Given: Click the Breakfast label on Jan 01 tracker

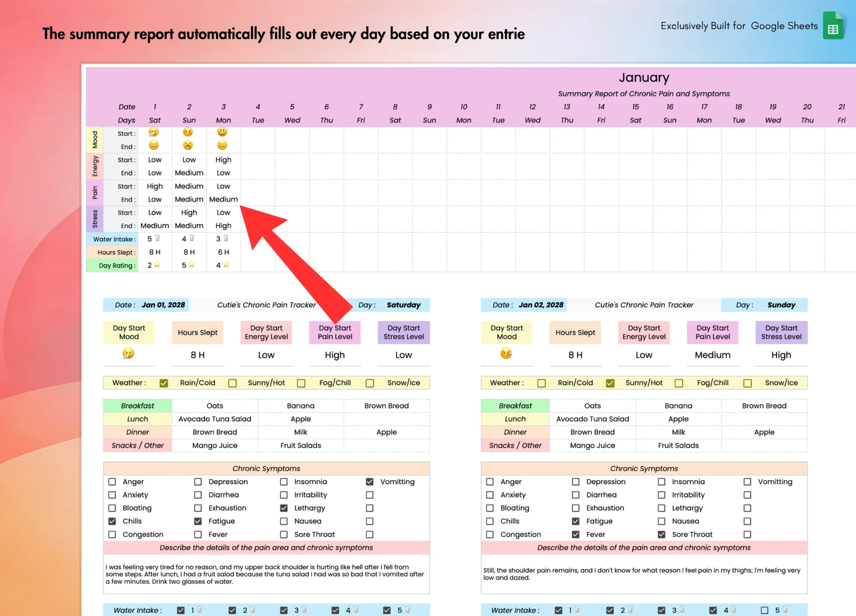Looking at the screenshot, I should 137,406.
